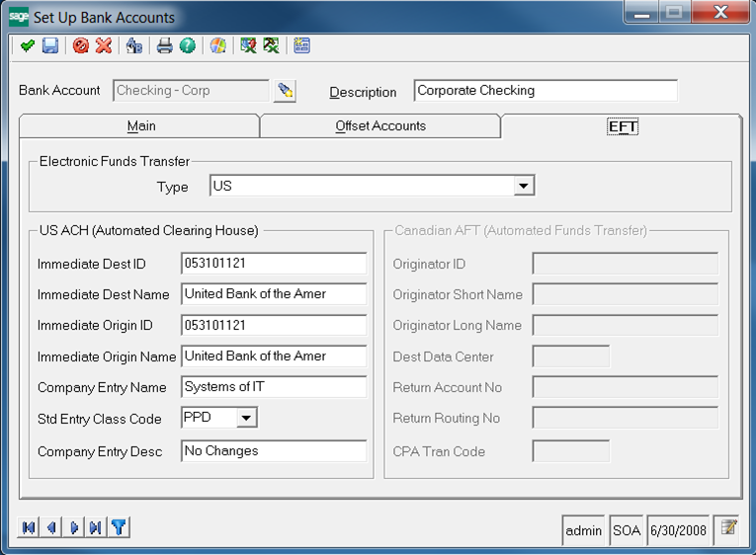
Task: Open Help with the green question-mark icon
Action: pyautogui.click(x=187, y=45)
